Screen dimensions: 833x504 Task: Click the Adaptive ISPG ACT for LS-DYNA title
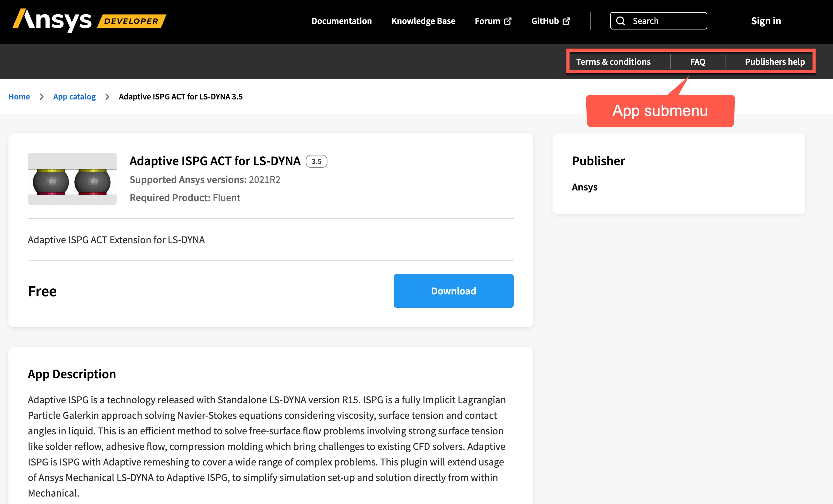[215, 161]
